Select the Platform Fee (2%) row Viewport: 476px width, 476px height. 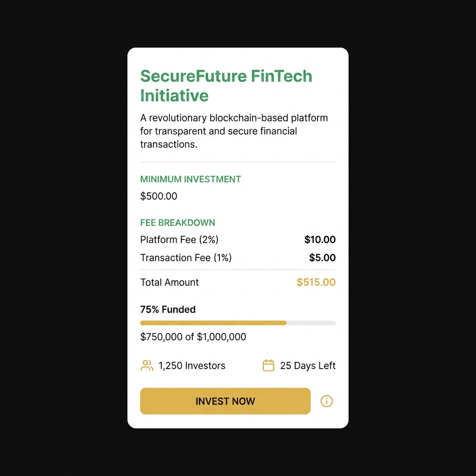pos(179,239)
